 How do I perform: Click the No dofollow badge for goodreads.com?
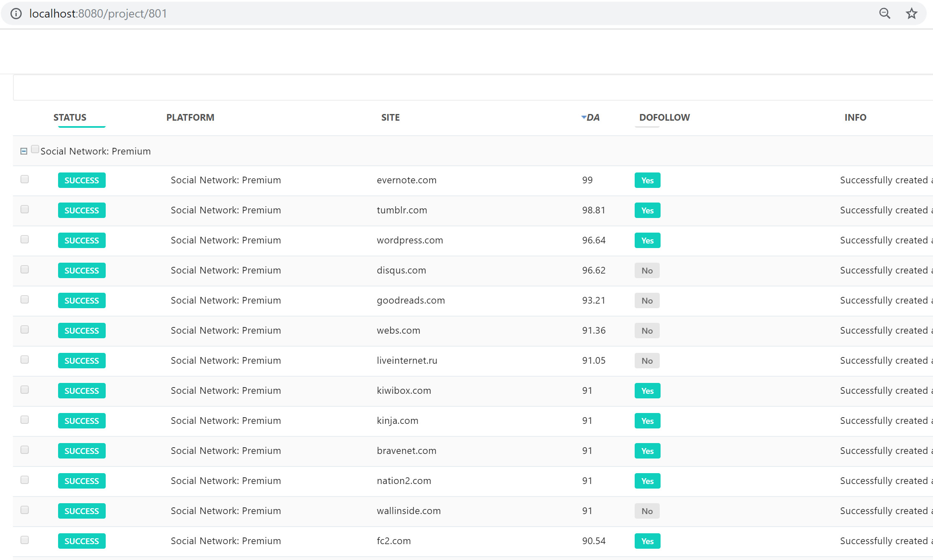click(x=647, y=301)
